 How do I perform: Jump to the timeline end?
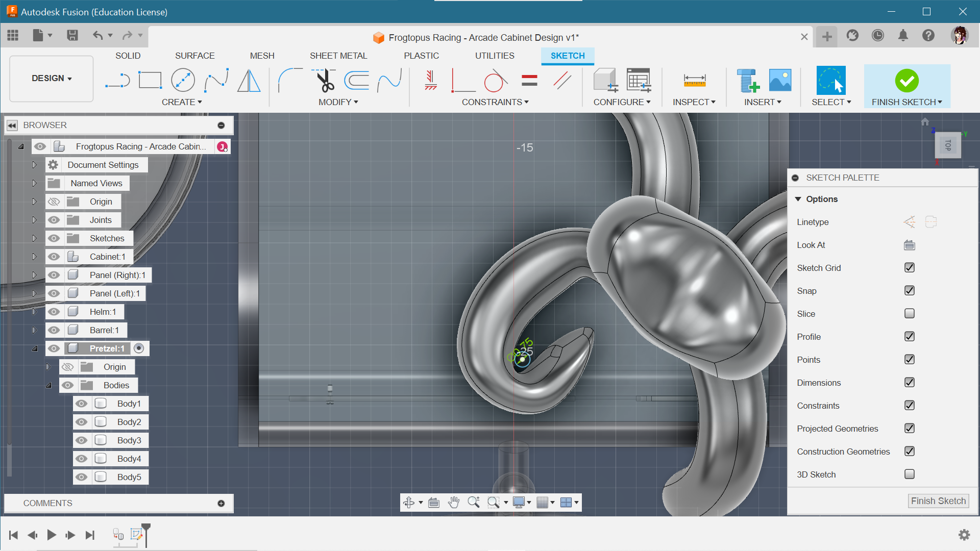[90, 535]
